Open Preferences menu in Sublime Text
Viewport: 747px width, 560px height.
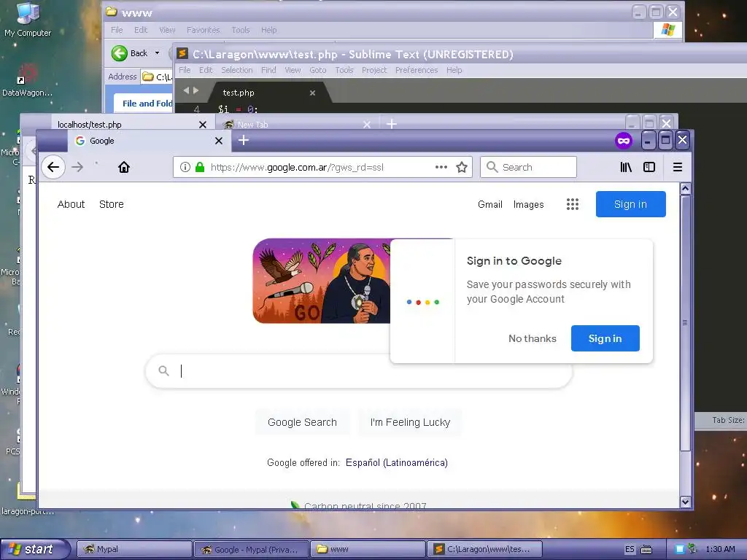pyautogui.click(x=417, y=70)
